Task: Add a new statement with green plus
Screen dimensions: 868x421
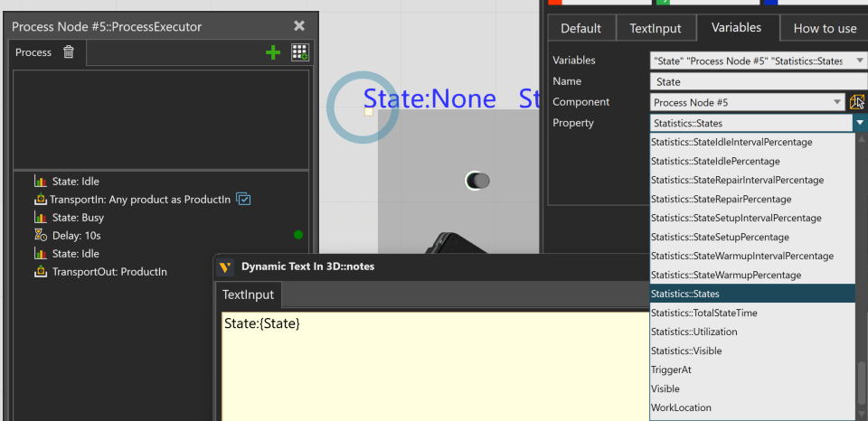Action: [273, 52]
